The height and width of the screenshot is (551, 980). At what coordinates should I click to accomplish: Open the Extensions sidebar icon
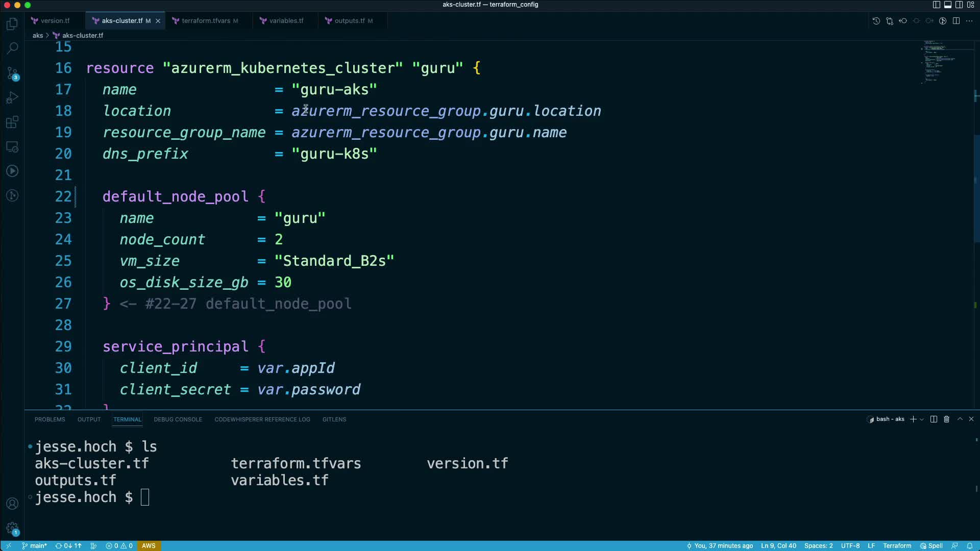point(12,122)
